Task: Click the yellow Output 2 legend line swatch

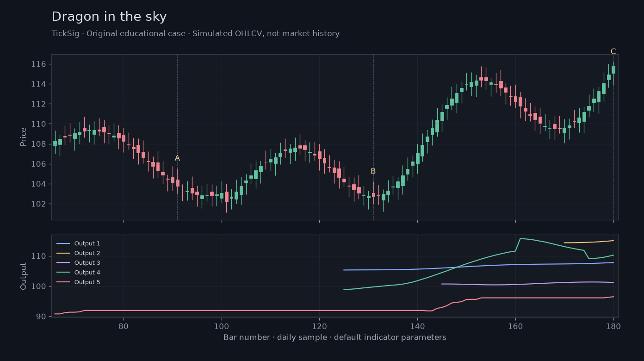Action: pos(63,253)
